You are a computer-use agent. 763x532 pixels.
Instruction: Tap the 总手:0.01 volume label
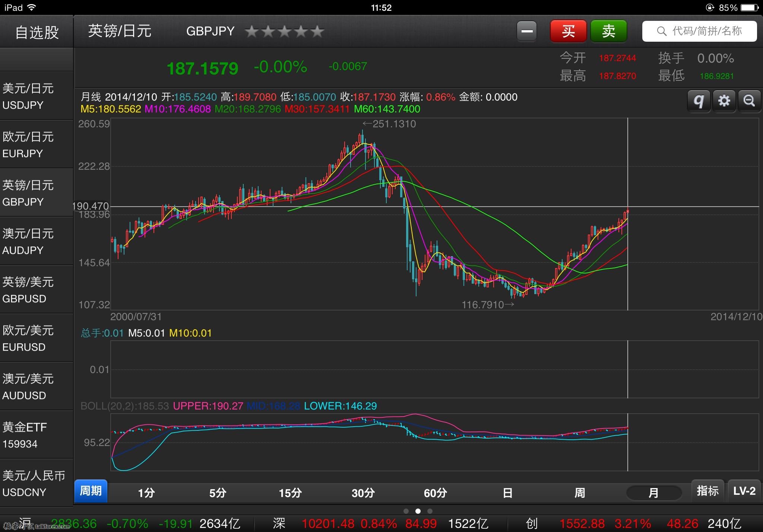pos(102,333)
